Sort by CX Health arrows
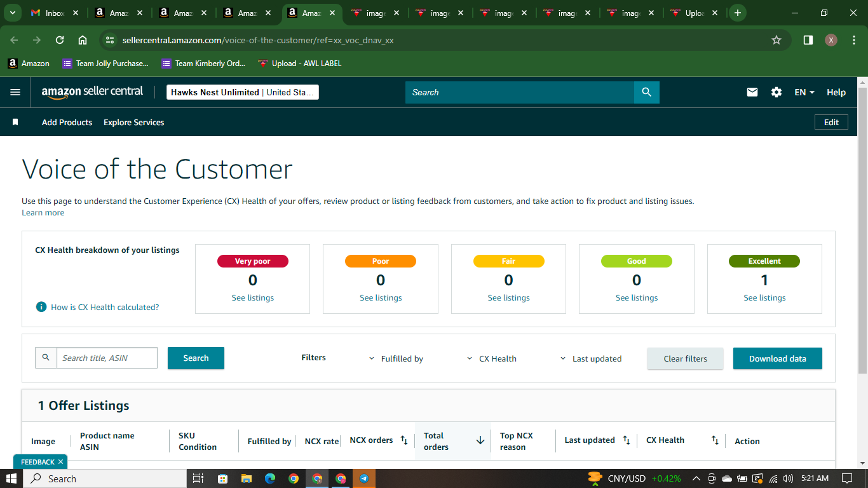Image resolution: width=868 pixels, height=488 pixels. click(x=715, y=440)
